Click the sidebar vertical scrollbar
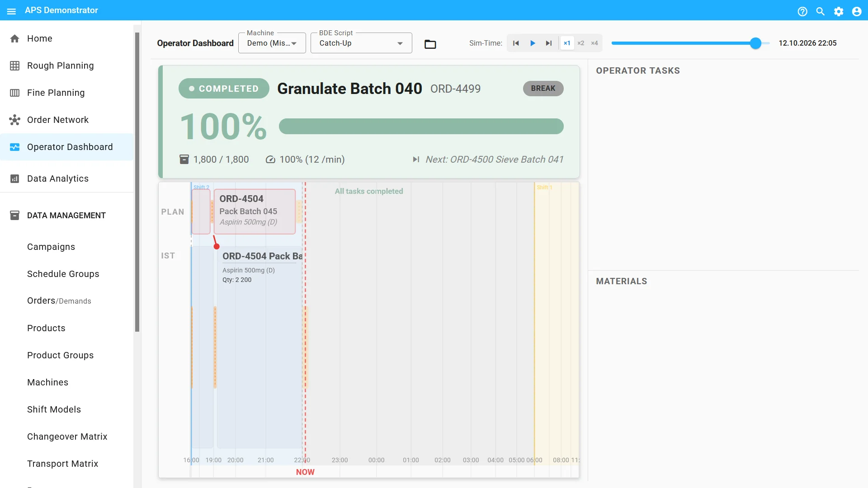 click(x=137, y=182)
